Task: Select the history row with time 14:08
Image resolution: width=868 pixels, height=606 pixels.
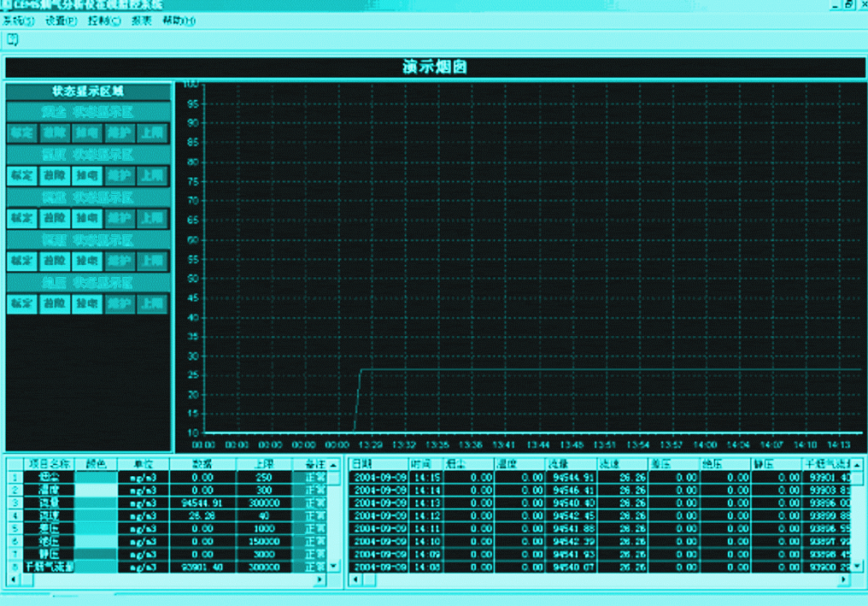Action: pos(601,567)
